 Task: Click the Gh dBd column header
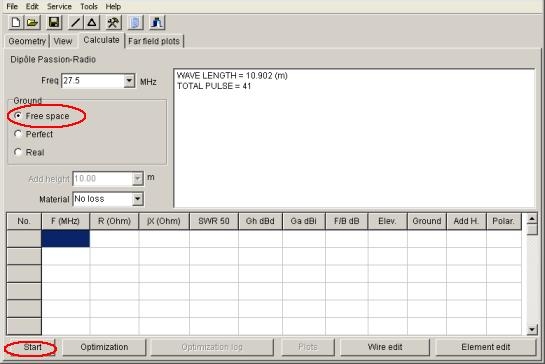260,221
